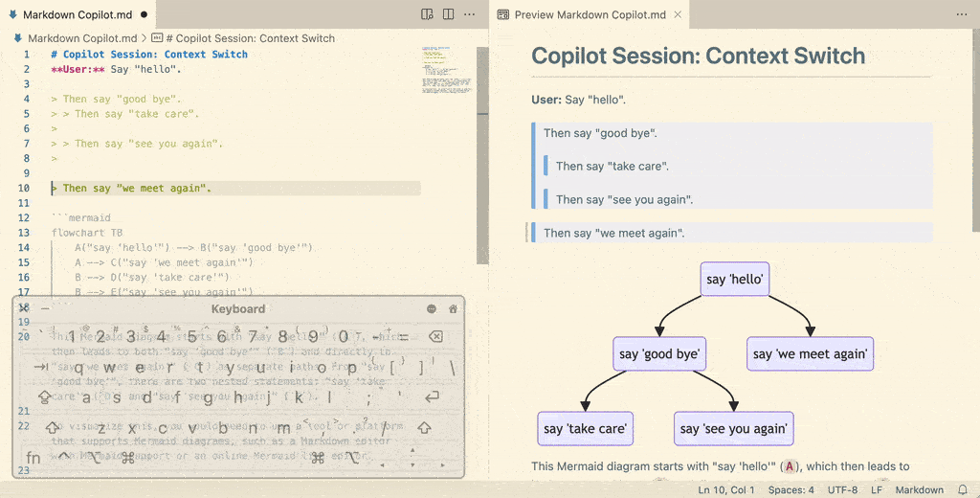Tap the 'g' key on Keyboard

[x=208, y=396]
